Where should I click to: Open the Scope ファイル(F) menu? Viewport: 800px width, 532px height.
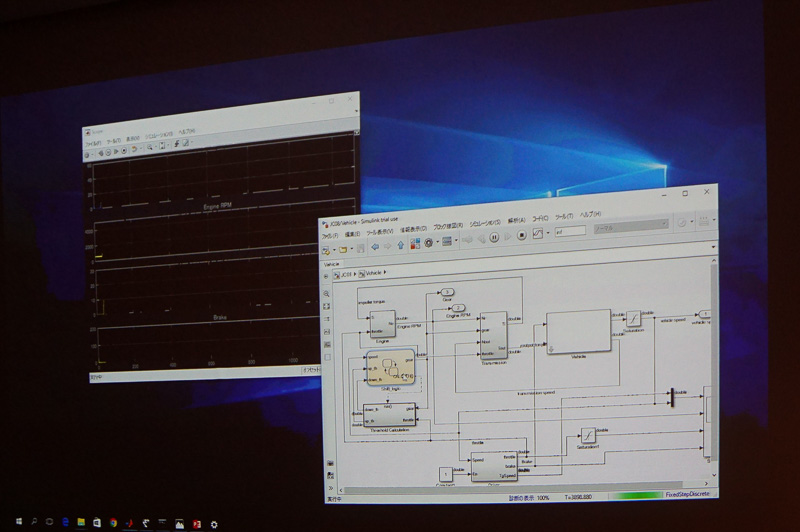pyautogui.click(x=93, y=143)
